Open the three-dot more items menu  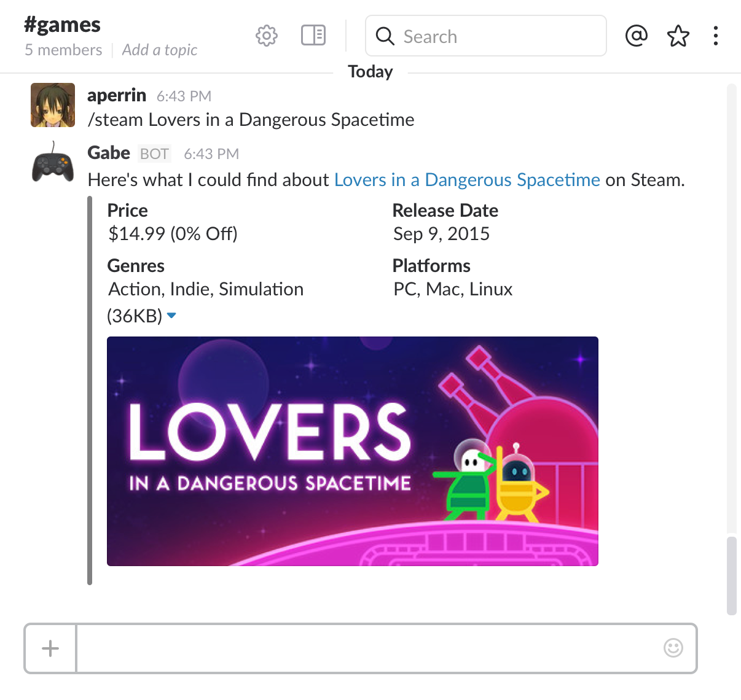pyautogui.click(x=716, y=36)
